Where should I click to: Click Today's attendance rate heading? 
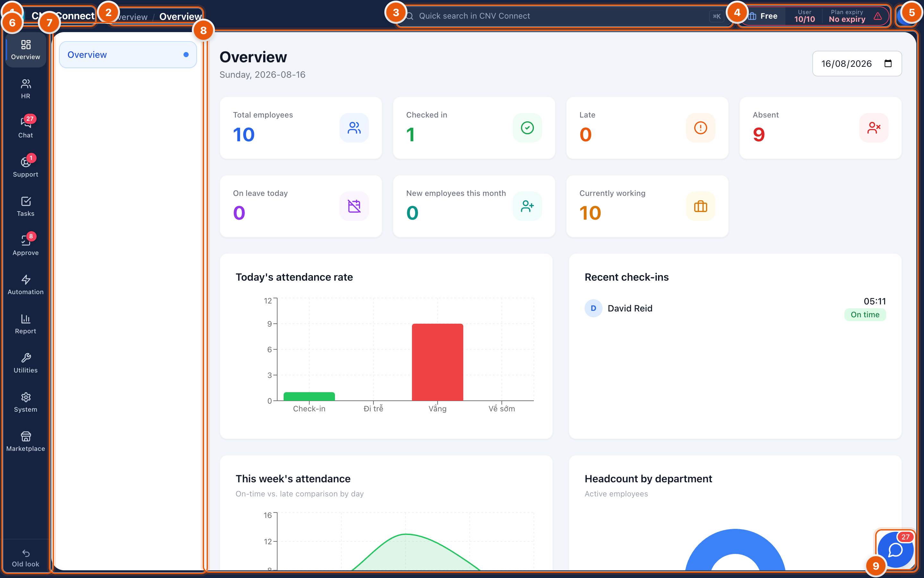[294, 277]
